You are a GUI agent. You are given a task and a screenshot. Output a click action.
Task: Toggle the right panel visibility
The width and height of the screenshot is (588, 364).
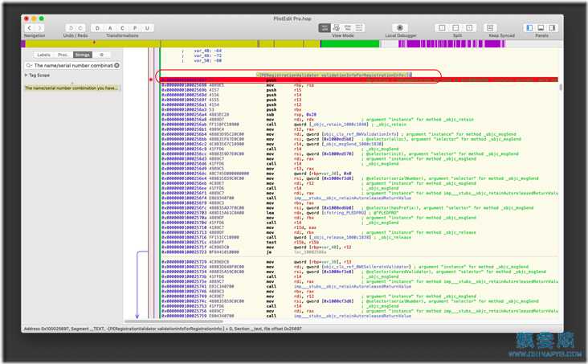(552, 28)
